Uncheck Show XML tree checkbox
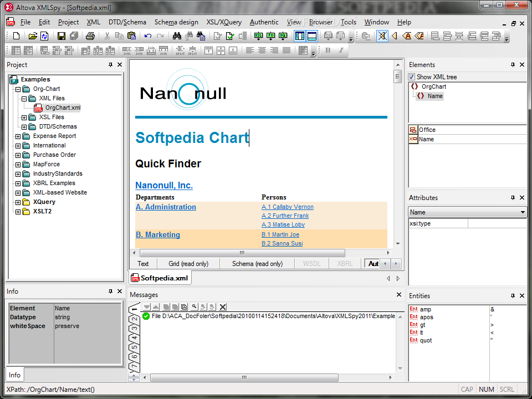532x399 pixels. point(412,77)
